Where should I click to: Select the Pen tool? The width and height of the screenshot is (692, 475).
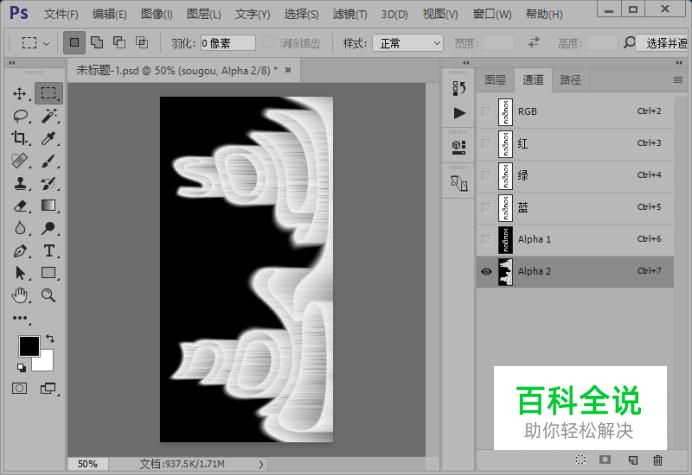pos(20,251)
